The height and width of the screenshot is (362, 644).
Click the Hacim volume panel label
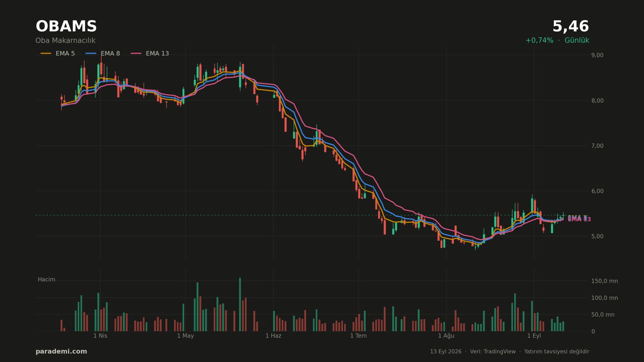pyautogui.click(x=47, y=280)
